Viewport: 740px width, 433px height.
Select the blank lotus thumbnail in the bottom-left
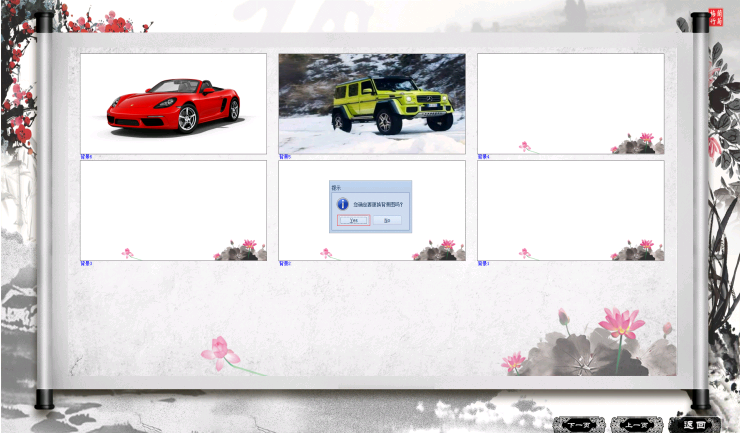tap(173, 210)
